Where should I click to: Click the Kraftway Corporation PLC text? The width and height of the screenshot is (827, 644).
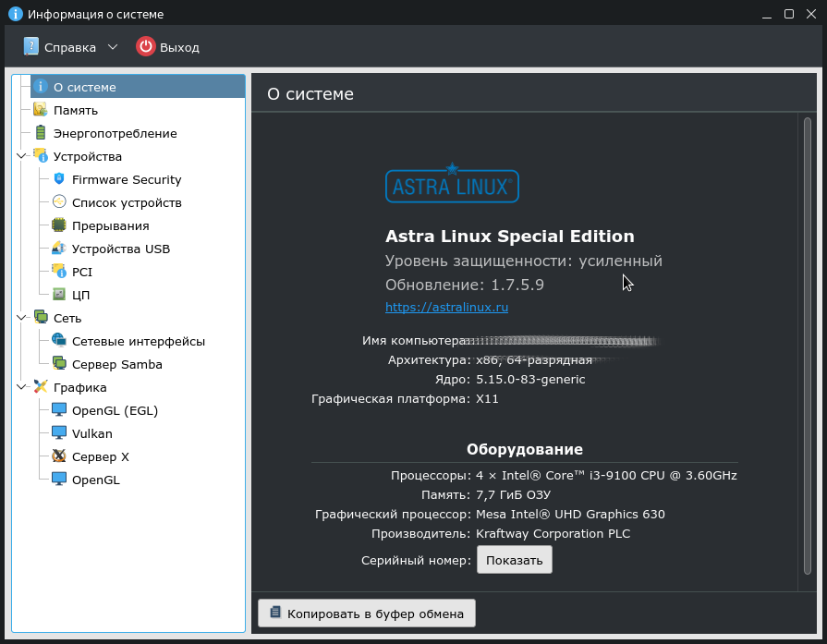pos(553,534)
